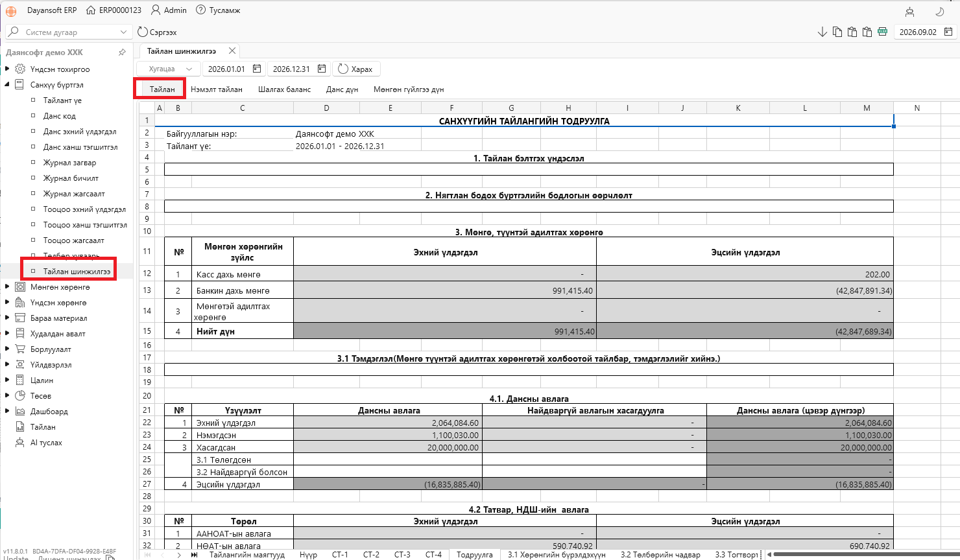960x560 pixels.
Task: Select column header D in the spreadsheet
Action: coord(326,108)
